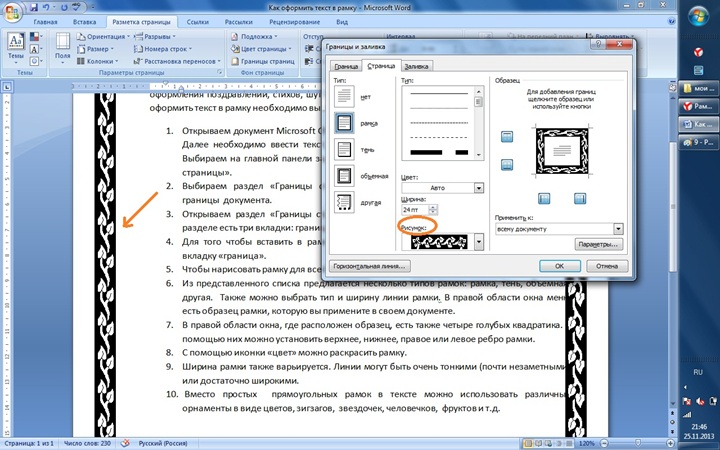Viewport: 720px width, 450px height.
Task: Toggle the top border button in preview
Action: pos(507,136)
